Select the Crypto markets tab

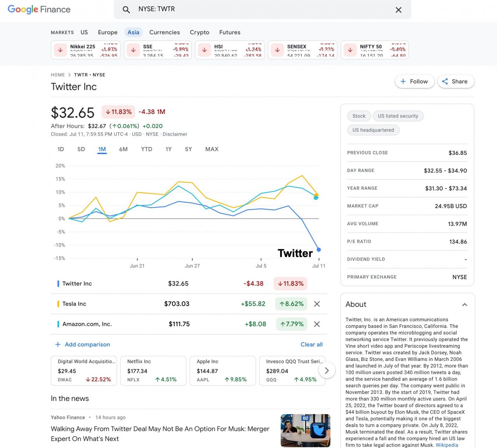pos(200,32)
